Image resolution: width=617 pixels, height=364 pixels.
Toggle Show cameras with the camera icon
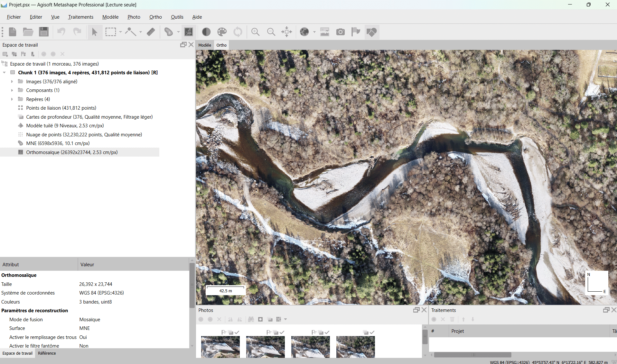[x=340, y=32]
